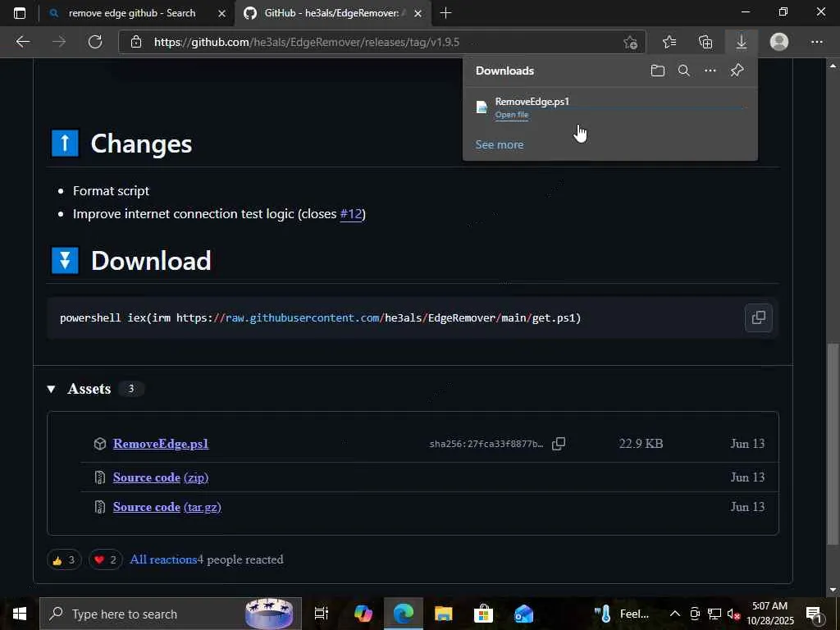Screen dimensions: 840x630
Task: Download Source code (zip)
Action: (161, 477)
